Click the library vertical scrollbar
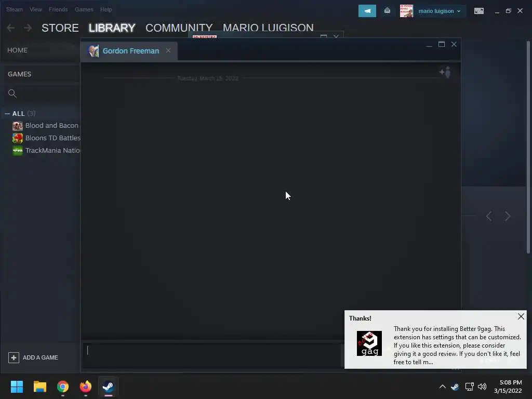This screenshot has height=399, width=532. pos(528,147)
